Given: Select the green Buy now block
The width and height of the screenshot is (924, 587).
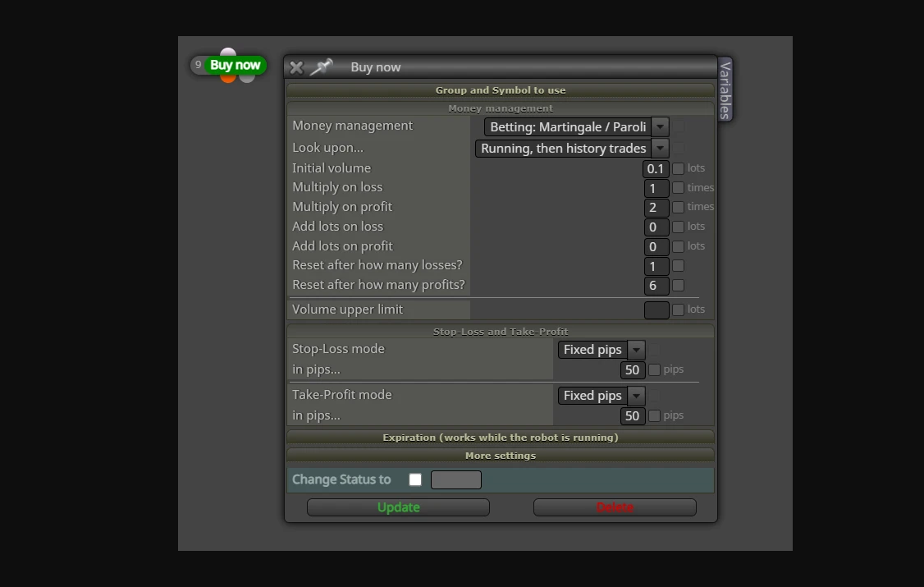Looking at the screenshot, I should (235, 65).
